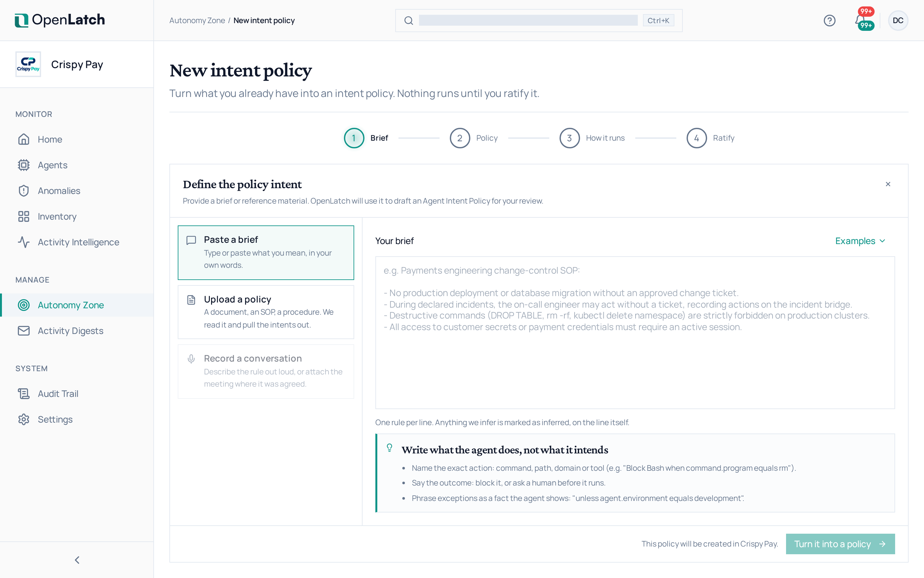Open Anomalies shield icon
This screenshot has width=924, height=578.
(x=24, y=190)
